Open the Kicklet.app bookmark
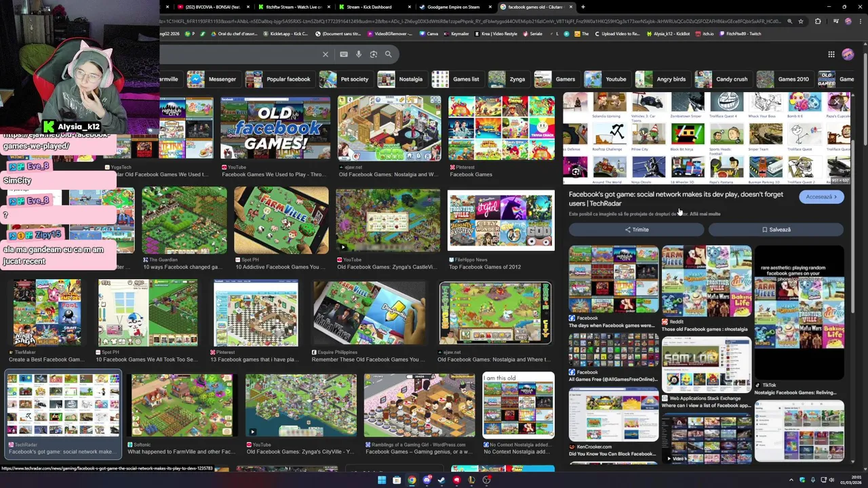This screenshot has width=868, height=488. 285,34
